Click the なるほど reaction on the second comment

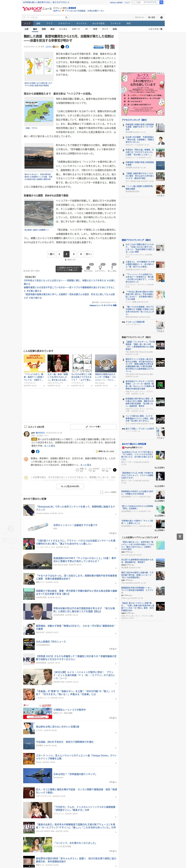[94, 470]
